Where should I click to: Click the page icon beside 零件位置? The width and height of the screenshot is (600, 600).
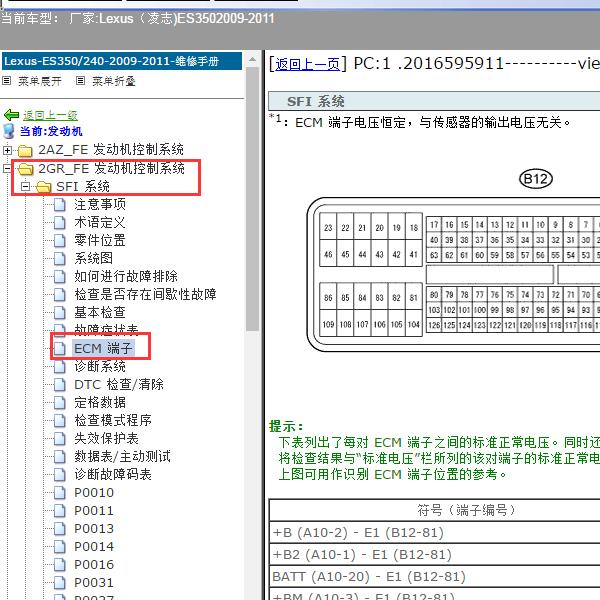click(x=59, y=241)
